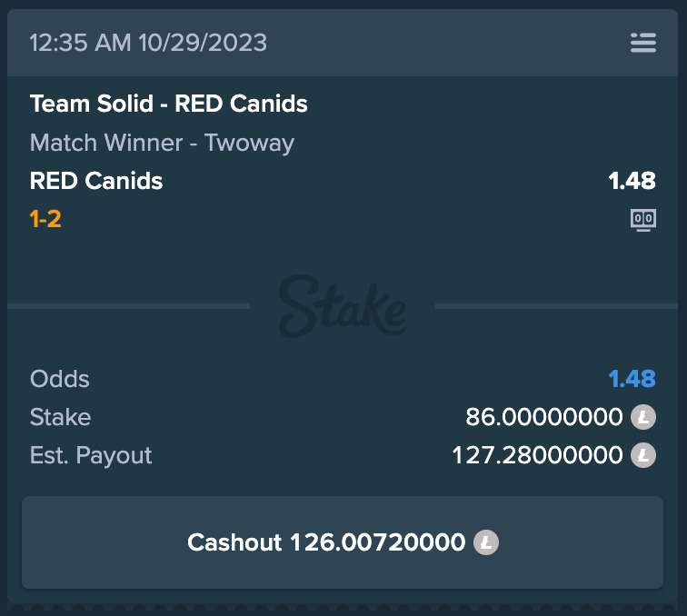Click the 12:35 AM 10/29/2023 timestamp
Image resolution: width=687 pixels, height=616 pixels.
(x=148, y=43)
